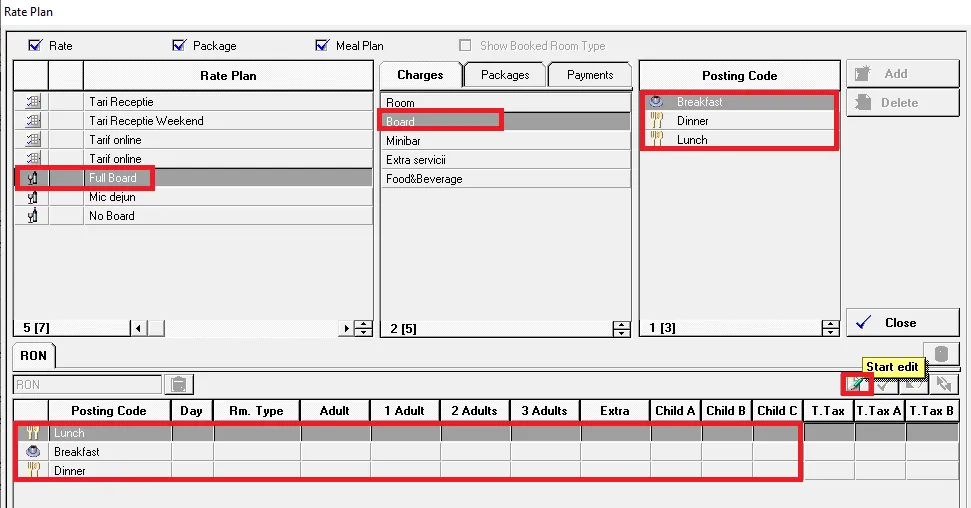Toggle Show Booked Room Type checkbox
Image resolution: width=971 pixels, height=508 pixels.
click(x=465, y=45)
